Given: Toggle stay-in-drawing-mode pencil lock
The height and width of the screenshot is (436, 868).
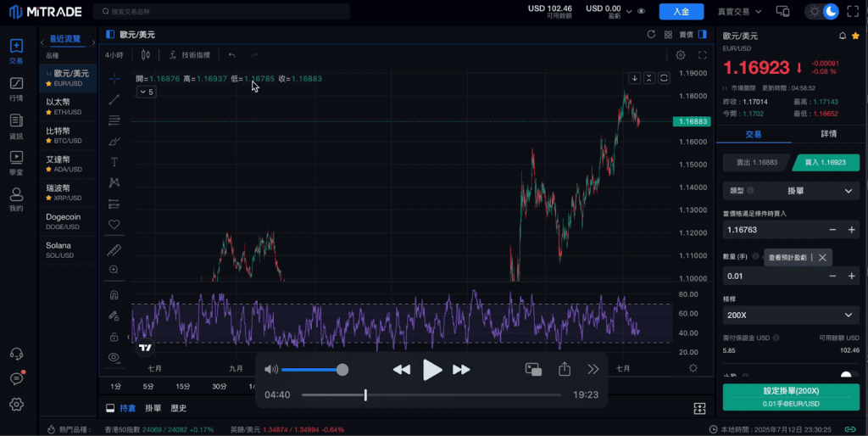Looking at the screenshot, I should point(114,316).
